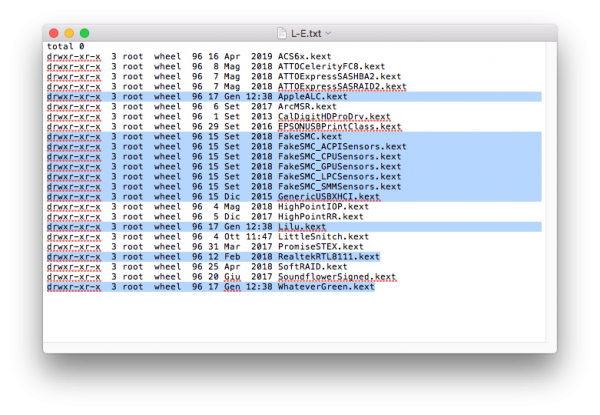Screen dimensions: 600x415
Task: Click 'Dic' month in the GenericUSBXHCI row
Action: coord(232,197)
